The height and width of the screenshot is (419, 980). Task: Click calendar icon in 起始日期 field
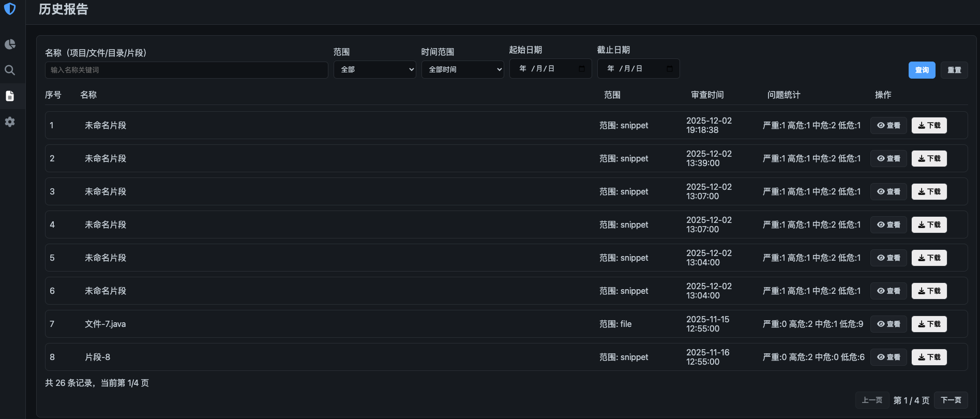pyautogui.click(x=582, y=69)
